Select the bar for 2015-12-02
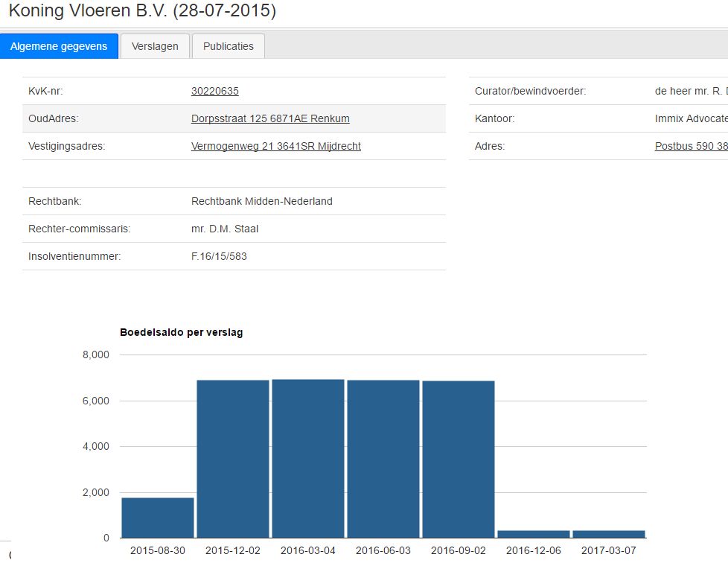 pos(233,459)
